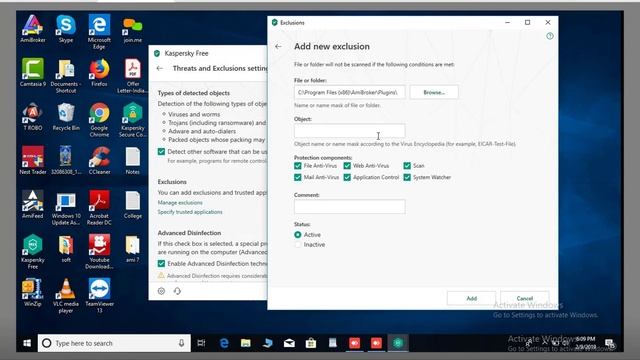Click the Kaspersky settings gear icon
Viewport: 640px width, 360px height.
tap(161, 291)
